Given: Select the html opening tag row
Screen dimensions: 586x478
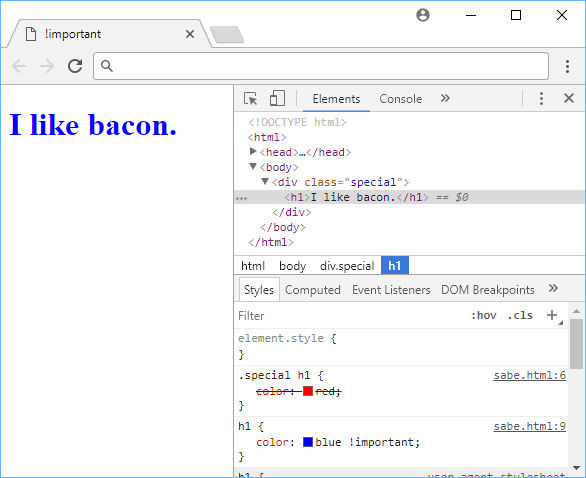Looking at the screenshot, I should point(267,137).
